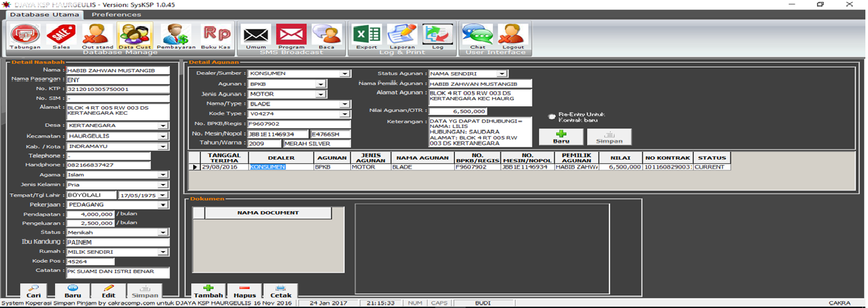
Task: Click the Handphone number input field
Action: pos(108,165)
